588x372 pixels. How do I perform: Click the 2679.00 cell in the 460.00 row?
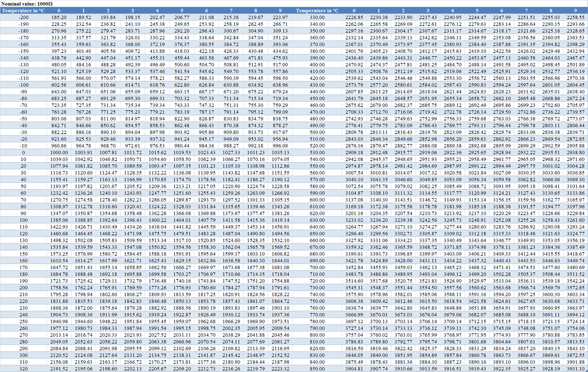[x=379, y=105]
